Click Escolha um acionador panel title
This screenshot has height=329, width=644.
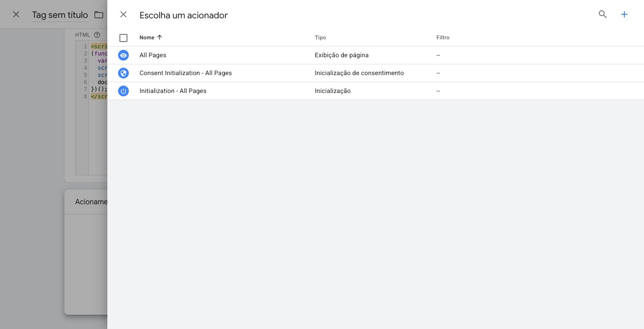click(183, 15)
